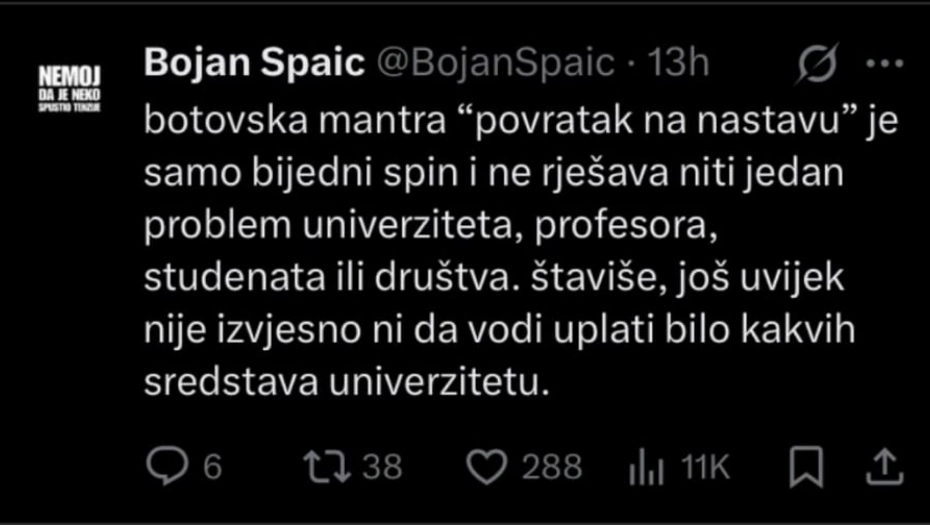930x525 pixels.
Task: Like the post with the heart icon
Action: click(487, 467)
